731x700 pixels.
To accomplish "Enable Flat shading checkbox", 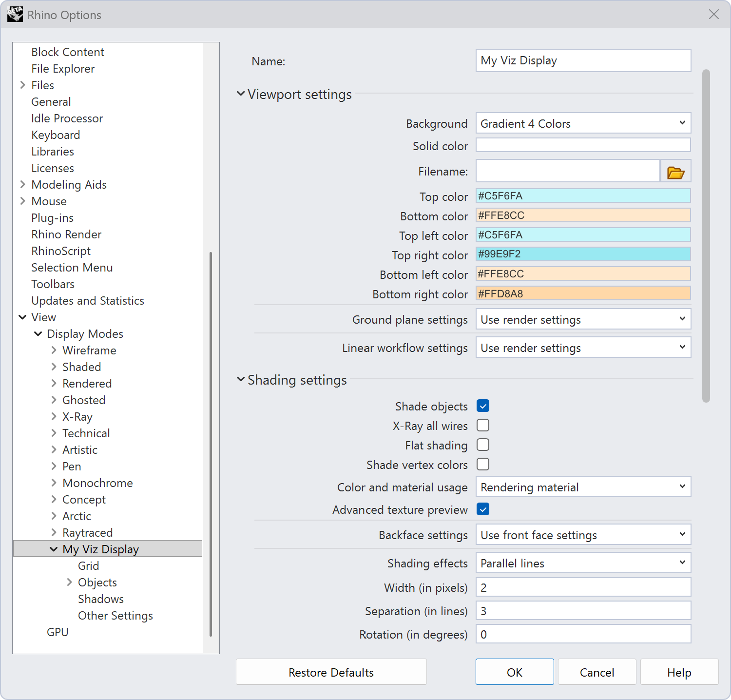I will (483, 445).
